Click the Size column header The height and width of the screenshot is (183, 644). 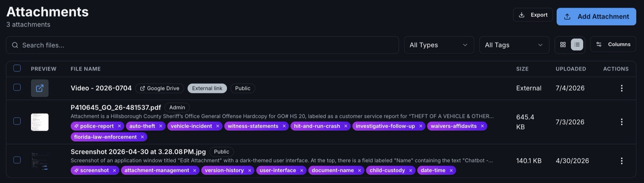pos(522,69)
